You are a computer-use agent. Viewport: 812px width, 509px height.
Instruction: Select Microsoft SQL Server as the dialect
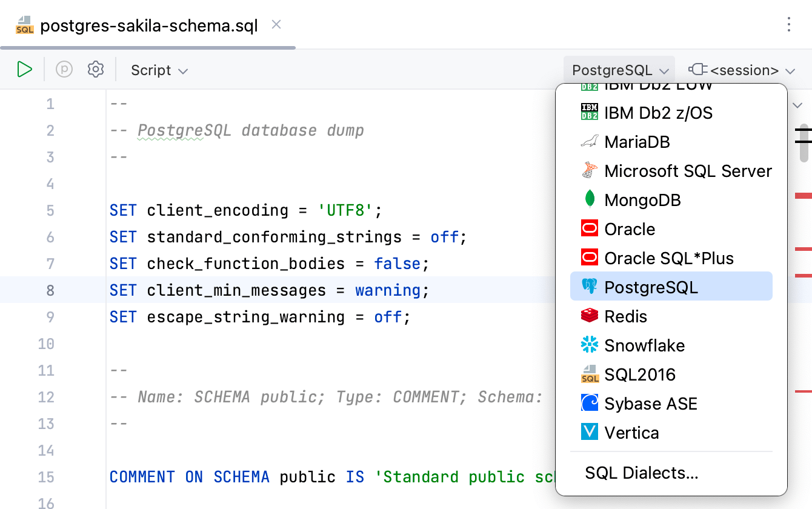[x=688, y=170]
